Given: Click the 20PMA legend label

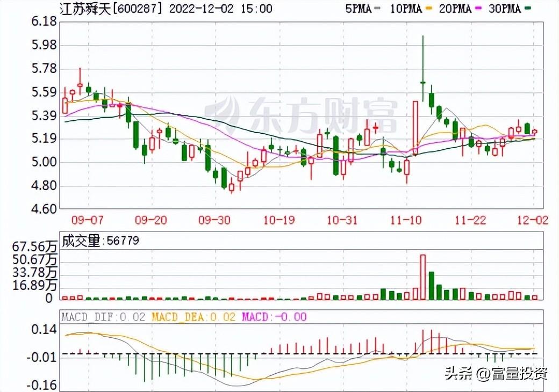Looking at the screenshot, I should 455,9.
